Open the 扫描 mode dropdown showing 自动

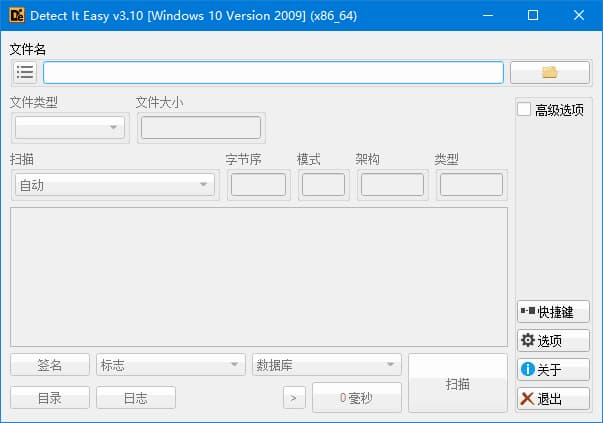(x=115, y=185)
